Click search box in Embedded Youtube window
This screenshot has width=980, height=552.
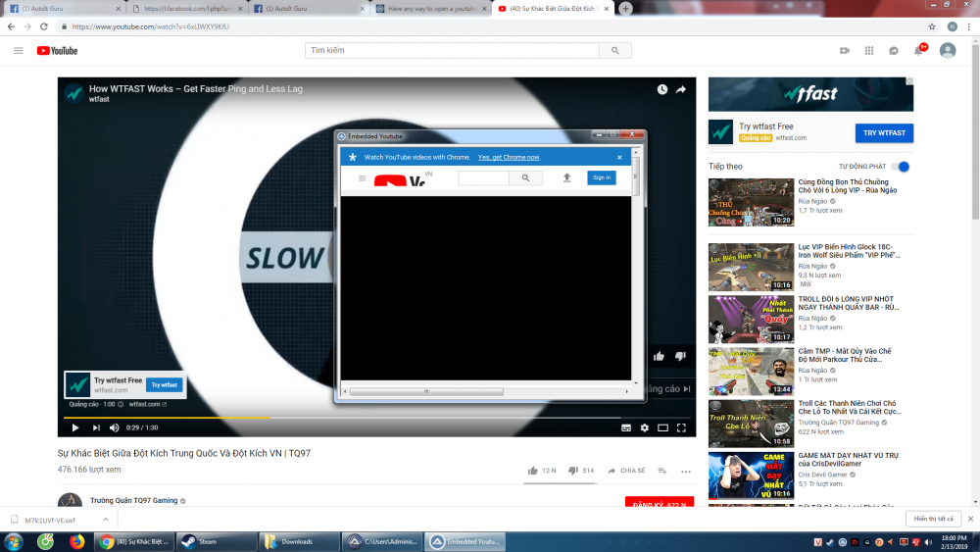(483, 178)
